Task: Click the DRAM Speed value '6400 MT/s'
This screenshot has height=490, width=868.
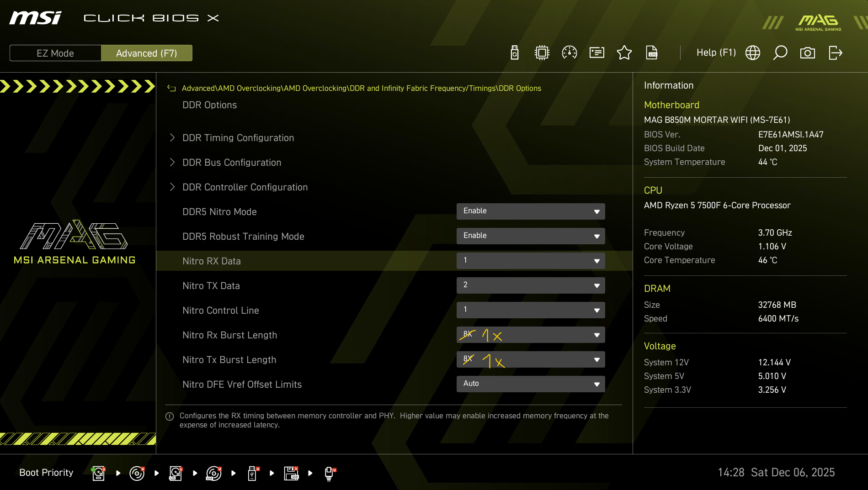Action: point(778,319)
